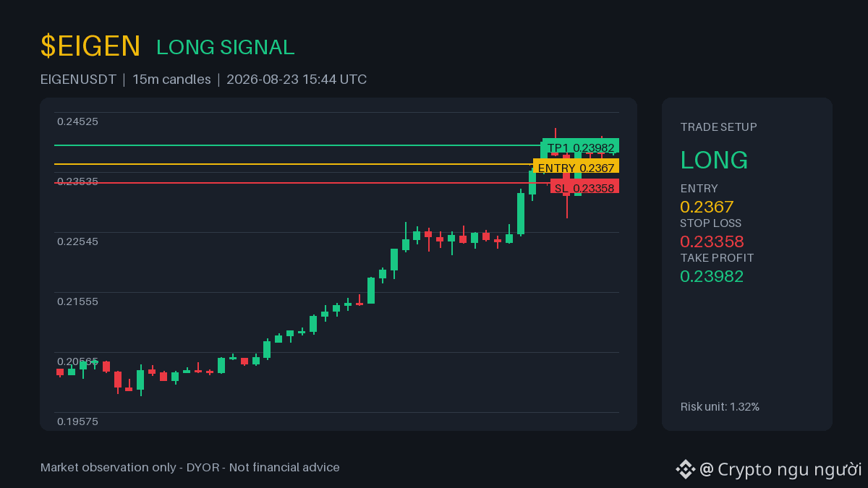Select the red stop loss value 0.23358

(712, 241)
